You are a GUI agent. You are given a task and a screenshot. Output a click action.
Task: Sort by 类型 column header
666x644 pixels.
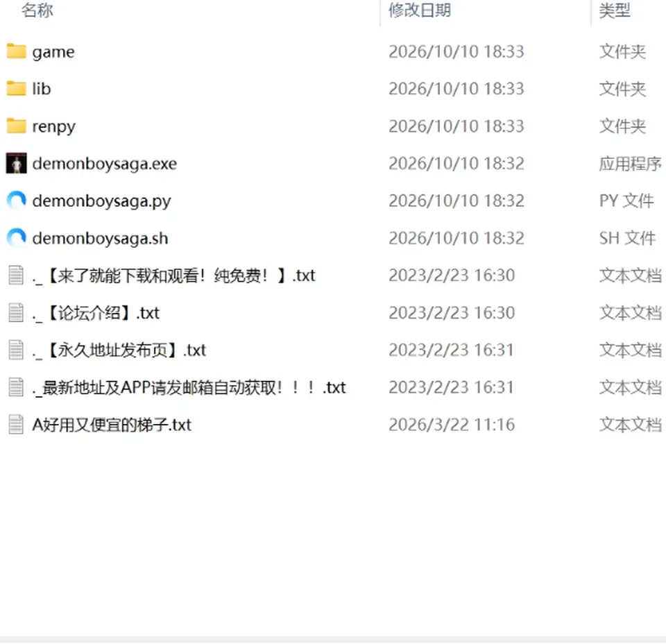615,10
